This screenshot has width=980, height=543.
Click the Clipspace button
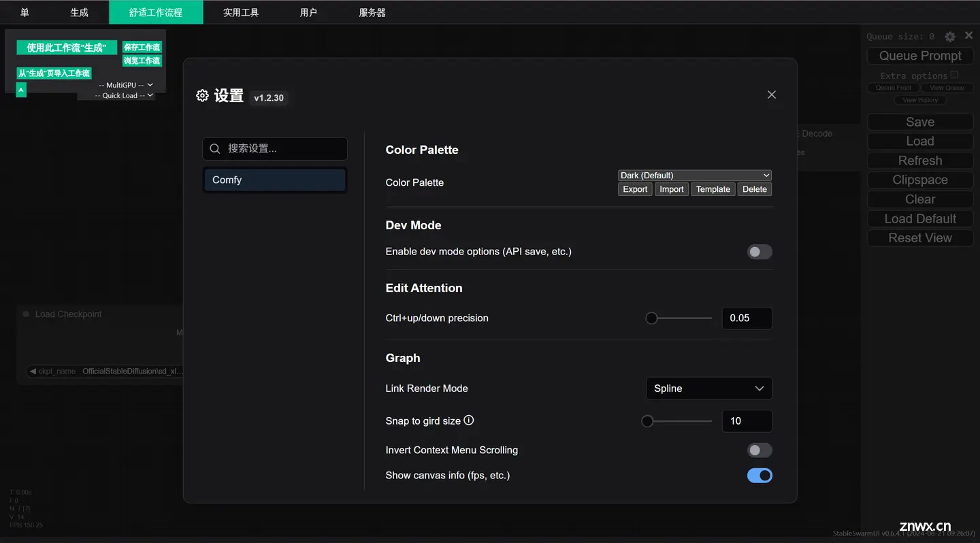point(920,180)
